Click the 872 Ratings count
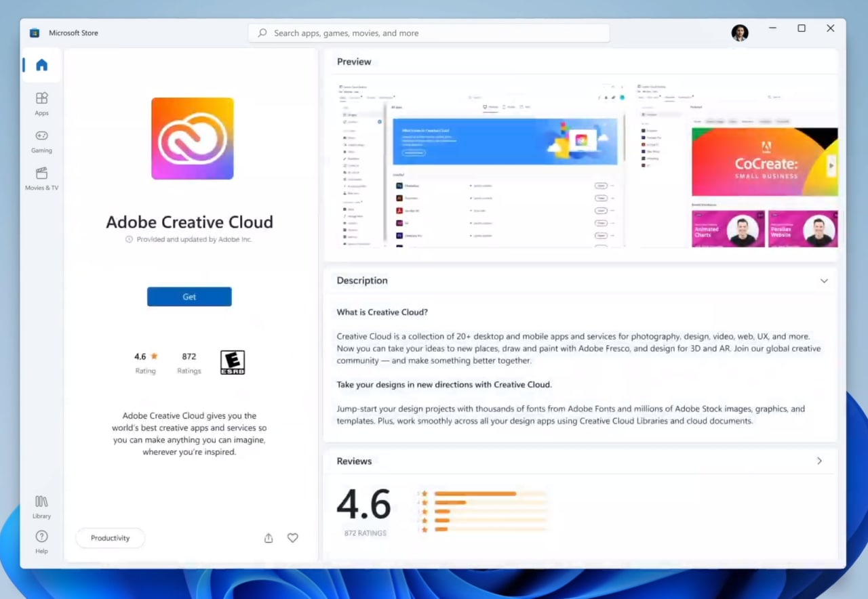Viewport: 868px width, 599px height. pyautogui.click(x=189, y=363)
